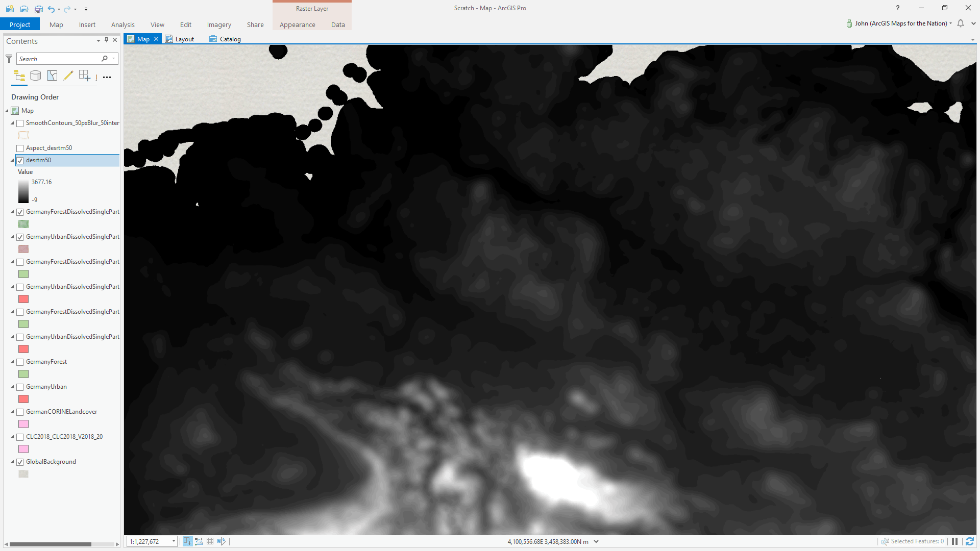Screen dimensions: 980x551
Task: Toggle the grid icon in status bar
Action: coord(210,541)
